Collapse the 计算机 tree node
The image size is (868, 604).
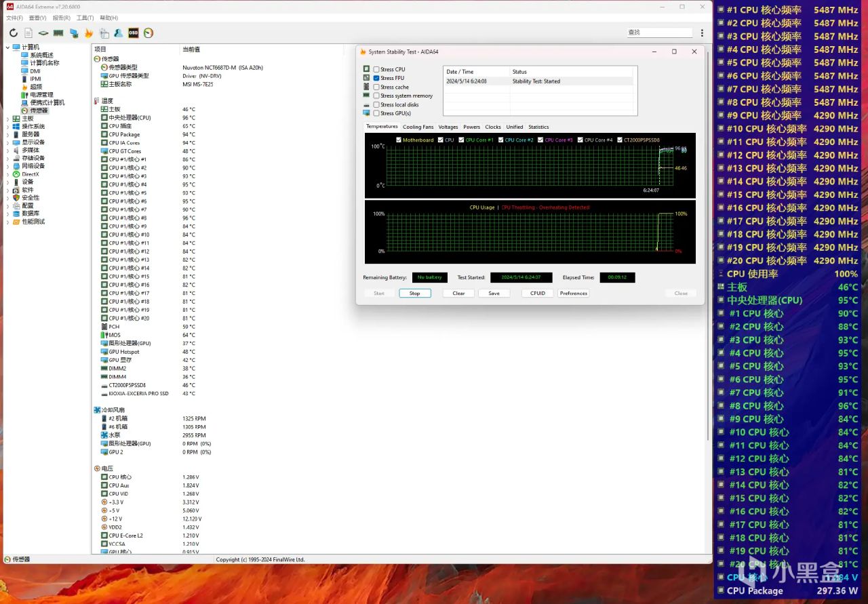7,47
